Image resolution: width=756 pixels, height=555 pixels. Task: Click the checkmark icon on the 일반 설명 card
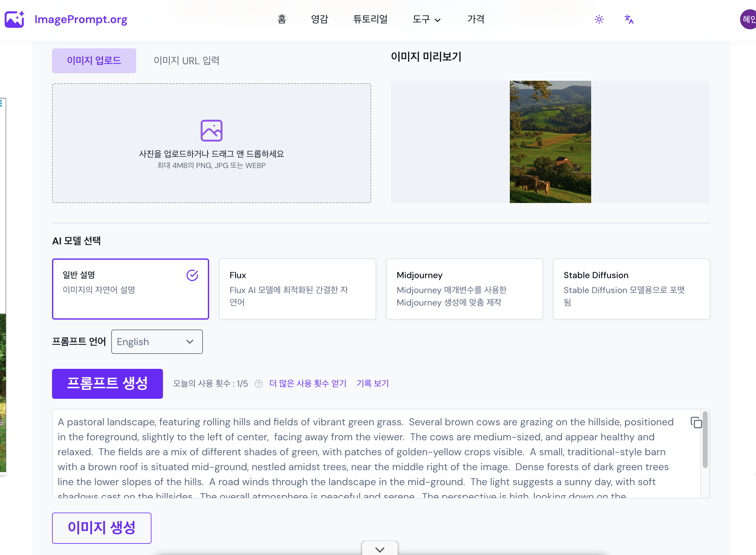[x=192, y=275]
